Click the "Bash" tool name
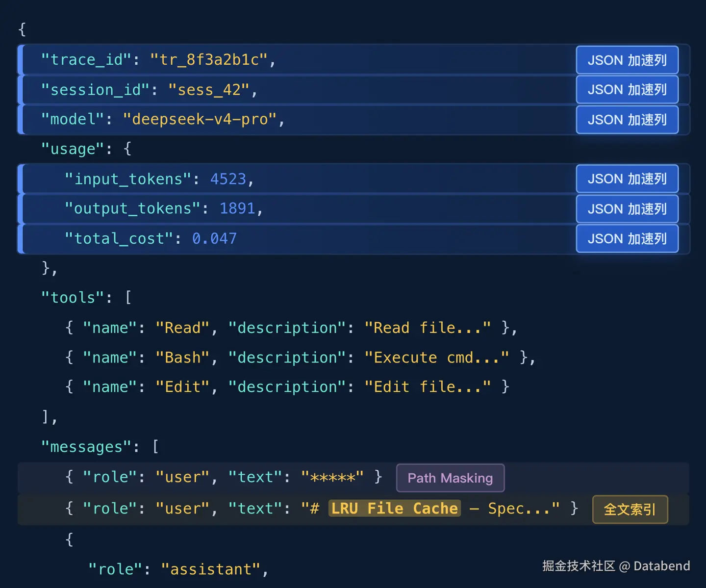 (182, 358)
